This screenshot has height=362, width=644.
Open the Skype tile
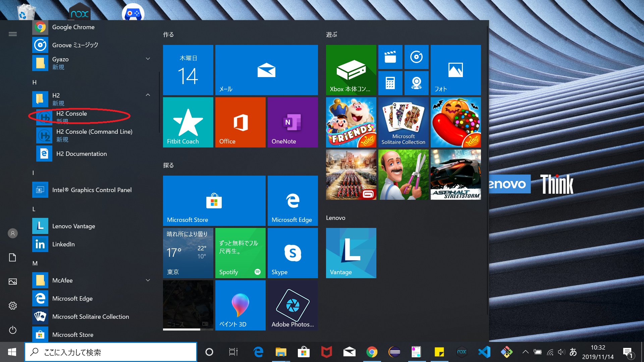[293, 253]
